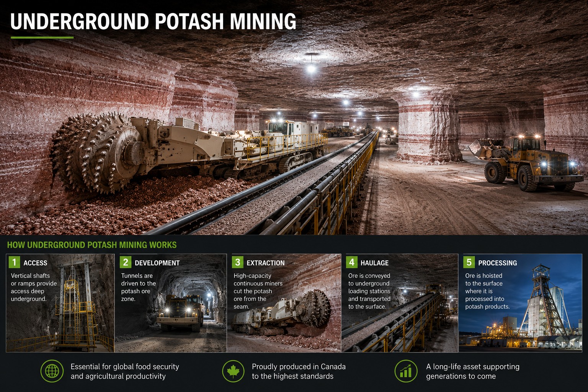The image size is (588, 392).
Task: Click the green number 1 badge
Action: [14, 262]
